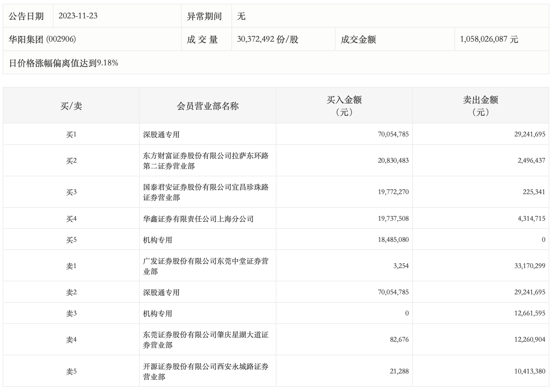Click 卖出金额 value 12,661,595 for 卖3
Viewport: 553px width, 392px height.
point(529,313)
